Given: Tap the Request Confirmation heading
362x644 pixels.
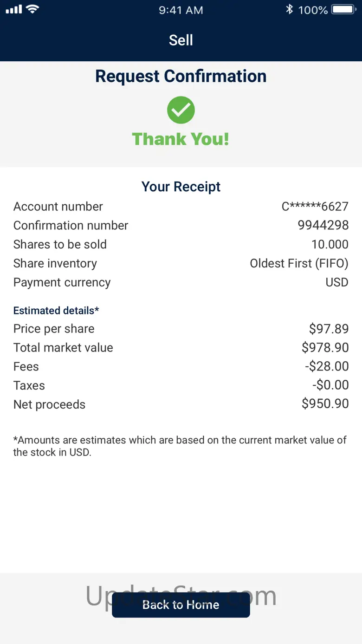Looking at the screenshot, I should pyautogui.click(x=181, y=76).
